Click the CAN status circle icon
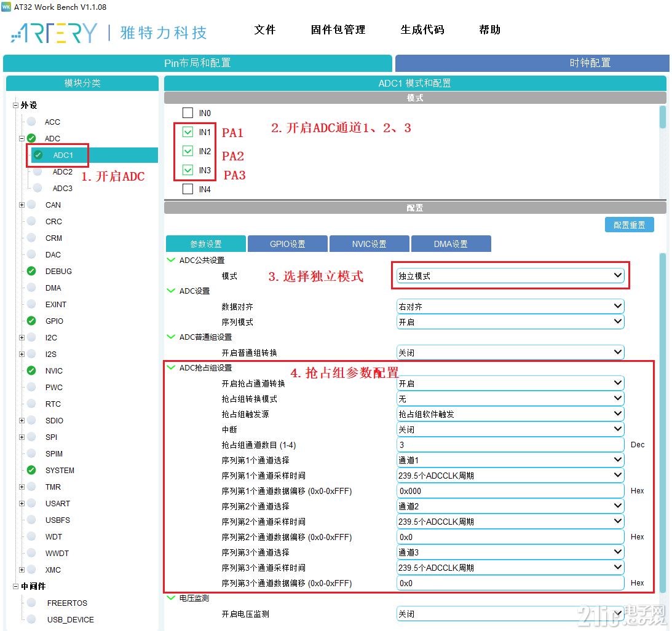The width and height of the screenshot is (672, 631). [31, 205]
